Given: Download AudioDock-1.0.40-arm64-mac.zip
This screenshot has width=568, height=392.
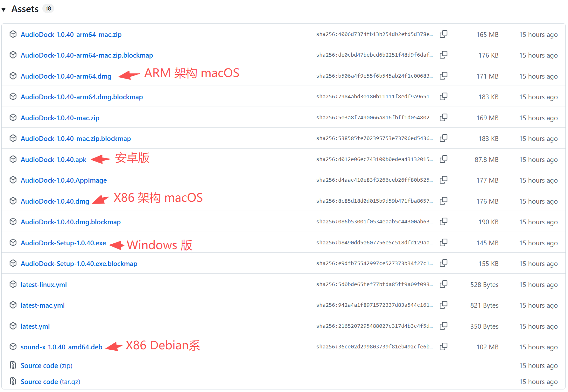Looking at the screenshot, I should coord(71,34).
